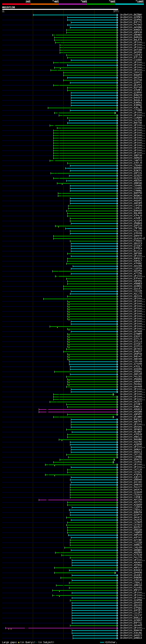Follow the UniRef100_Q40471 link
The image size is (146, 644).
pos(131,517)
